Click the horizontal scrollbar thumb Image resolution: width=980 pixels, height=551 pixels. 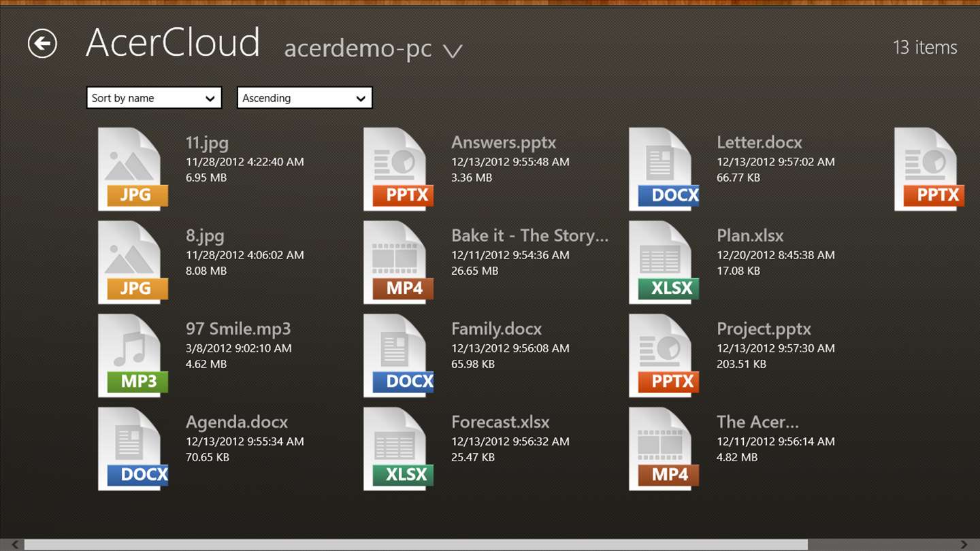(415, 545)
